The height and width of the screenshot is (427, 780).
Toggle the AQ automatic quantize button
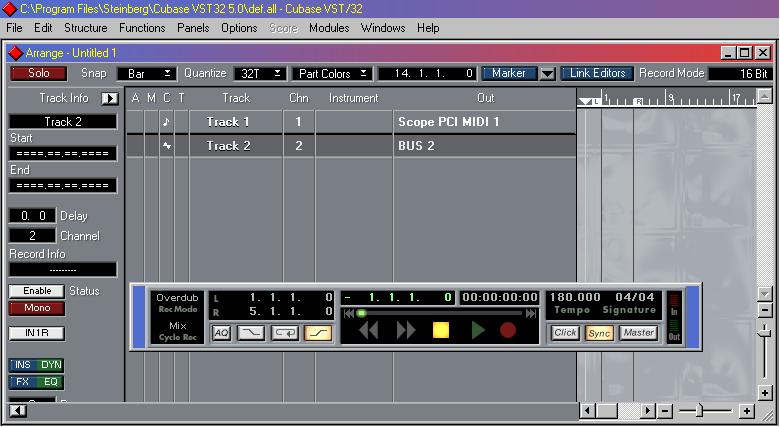point(221,333)
